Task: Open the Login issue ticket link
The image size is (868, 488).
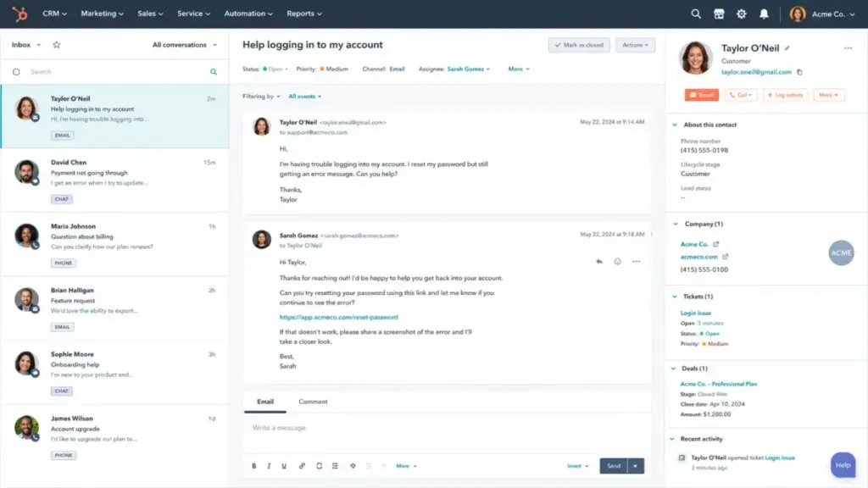Action: tap(696, 313)
